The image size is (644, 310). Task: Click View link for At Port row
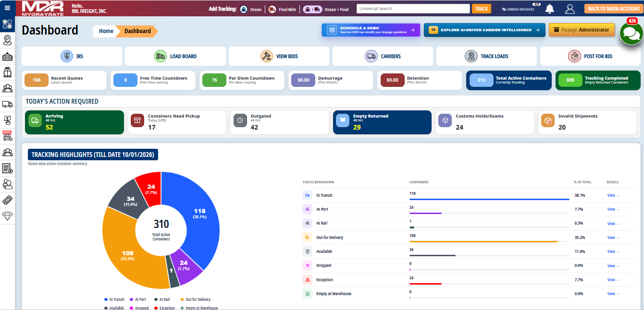point(613,209)
